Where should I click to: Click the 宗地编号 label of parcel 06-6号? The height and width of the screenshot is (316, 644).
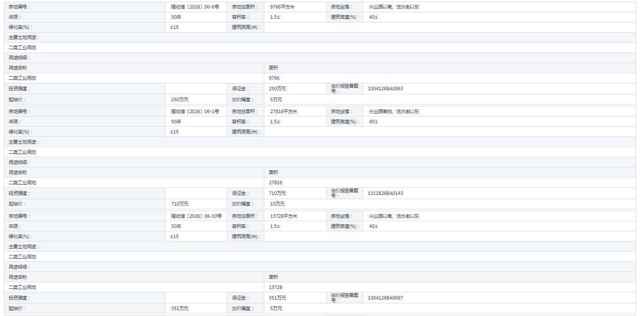pos(20,7)
